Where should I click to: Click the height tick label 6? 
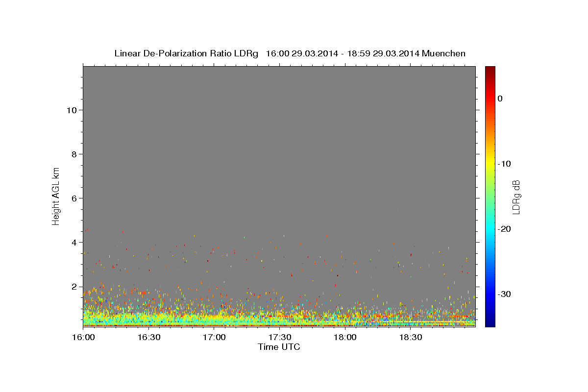tap(74, 198)
